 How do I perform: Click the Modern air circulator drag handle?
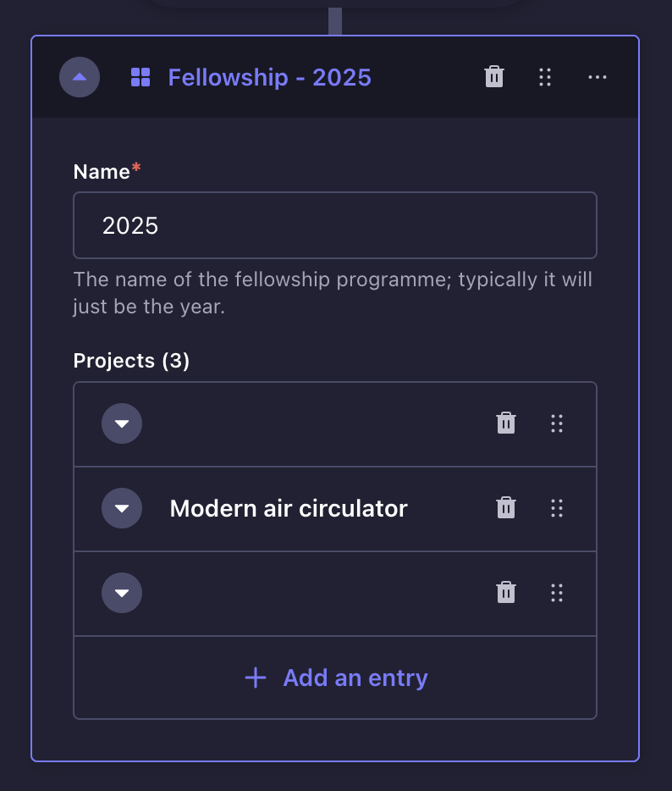pyautogui.click(x=557, y=508)
